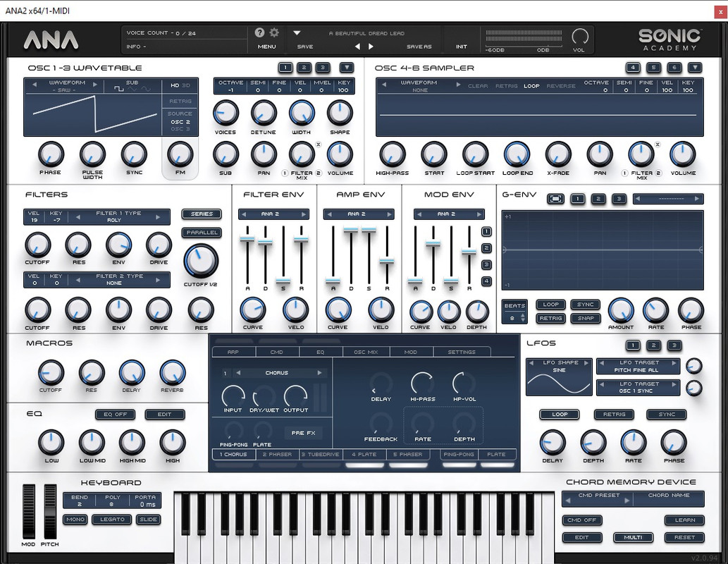Click the pitch bend wheel
The image size is (728, 564).
pos(50,512)
